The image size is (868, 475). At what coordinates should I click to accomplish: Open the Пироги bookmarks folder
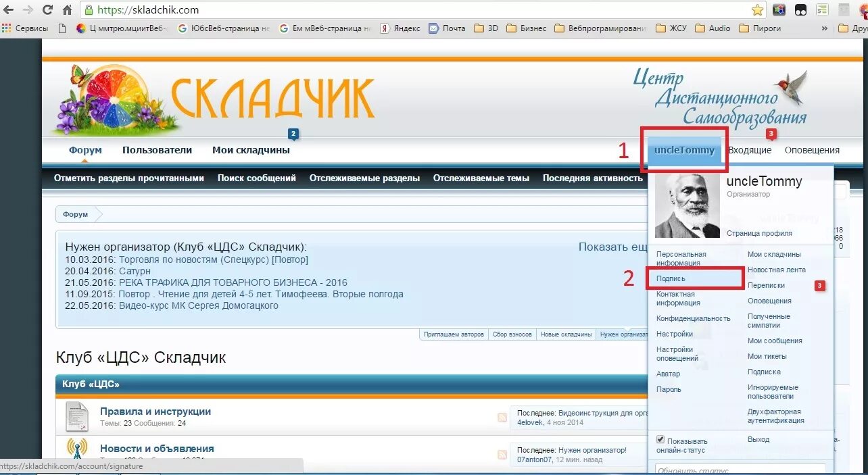pyautogui.click(x=760, y=28)
